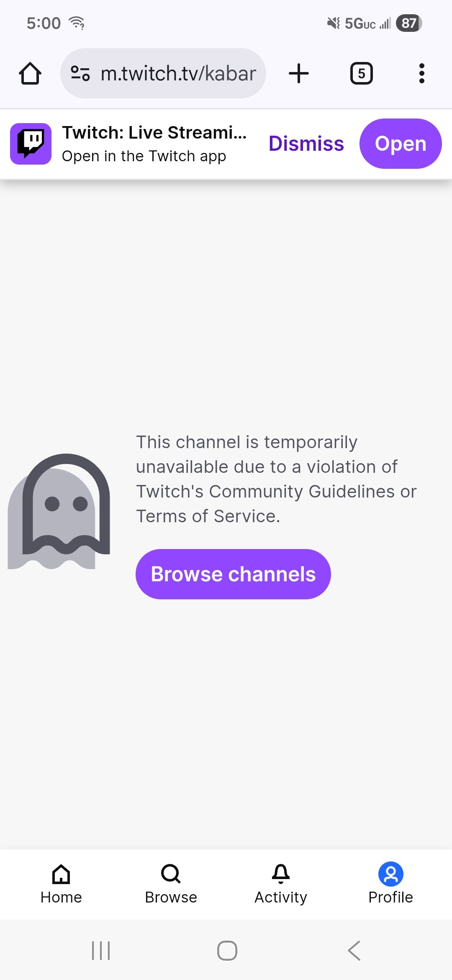
Task: Tap Android recent apps button
Action: click(x=101, y=951)
